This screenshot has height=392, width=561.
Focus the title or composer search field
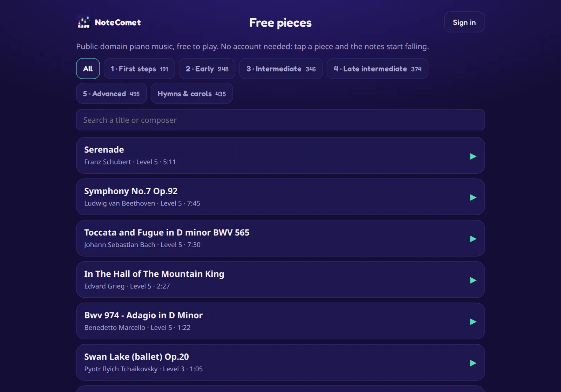click(280, 120)
